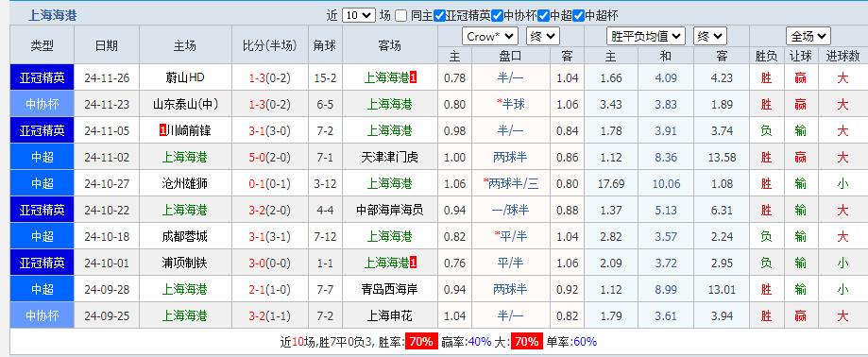Click the 中超 label on 24-11-02 row

(x=43, y=157)
